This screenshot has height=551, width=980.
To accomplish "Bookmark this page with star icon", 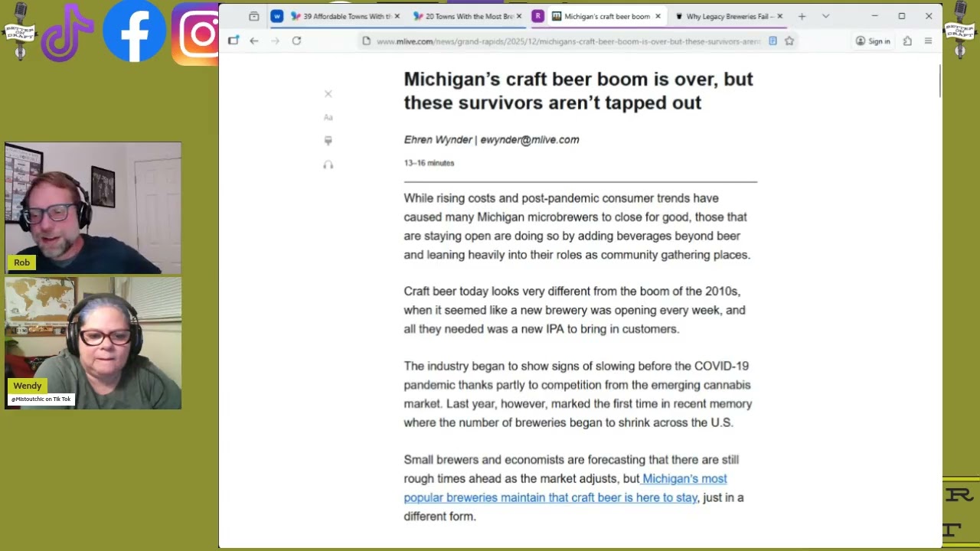I will 789,41.
